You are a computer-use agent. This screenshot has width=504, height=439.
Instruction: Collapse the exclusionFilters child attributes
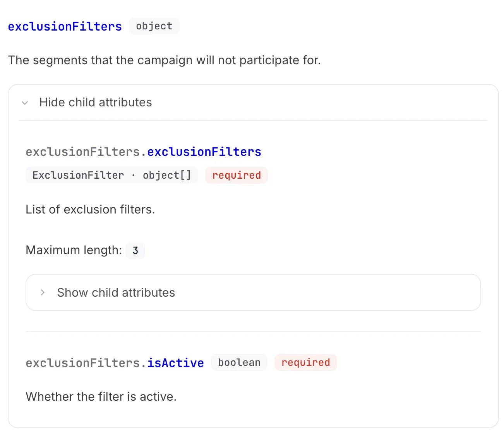point(95,102)
